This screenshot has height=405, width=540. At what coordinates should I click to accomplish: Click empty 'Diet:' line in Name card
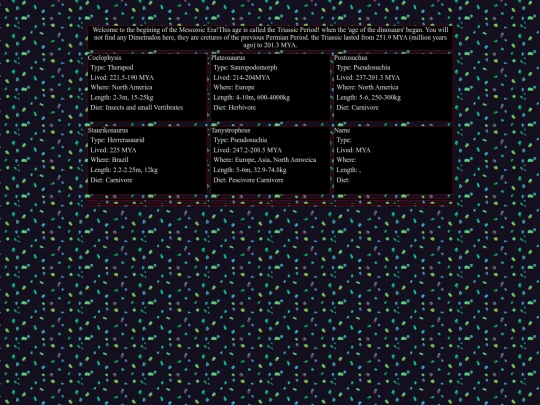coord(343,180)
